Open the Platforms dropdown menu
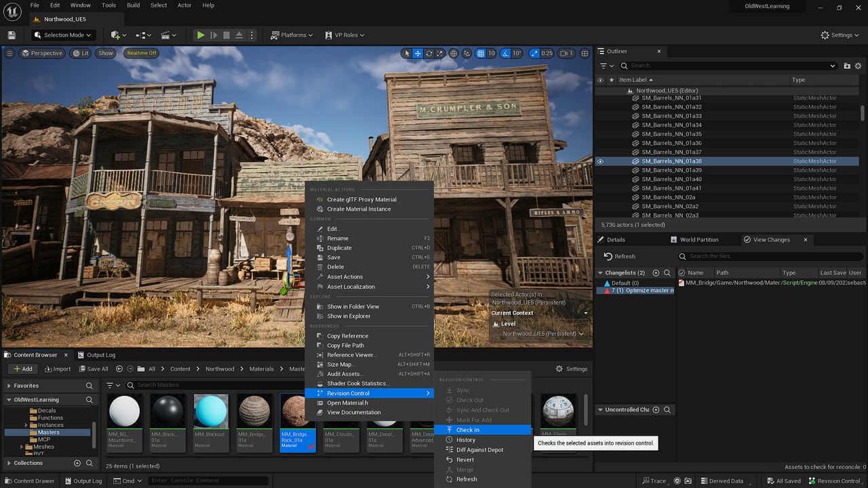Image resolution: width=868 pixels, height=488 pixels. coord(292,35)
